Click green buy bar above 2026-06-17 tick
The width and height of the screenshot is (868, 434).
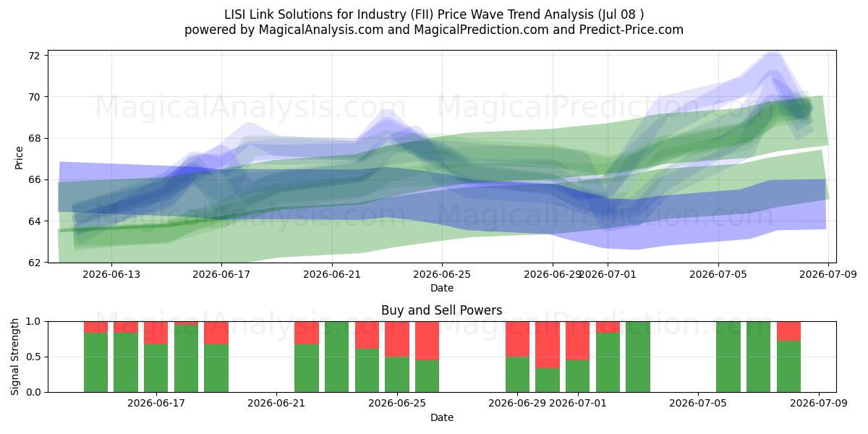[x=156, y=368]
